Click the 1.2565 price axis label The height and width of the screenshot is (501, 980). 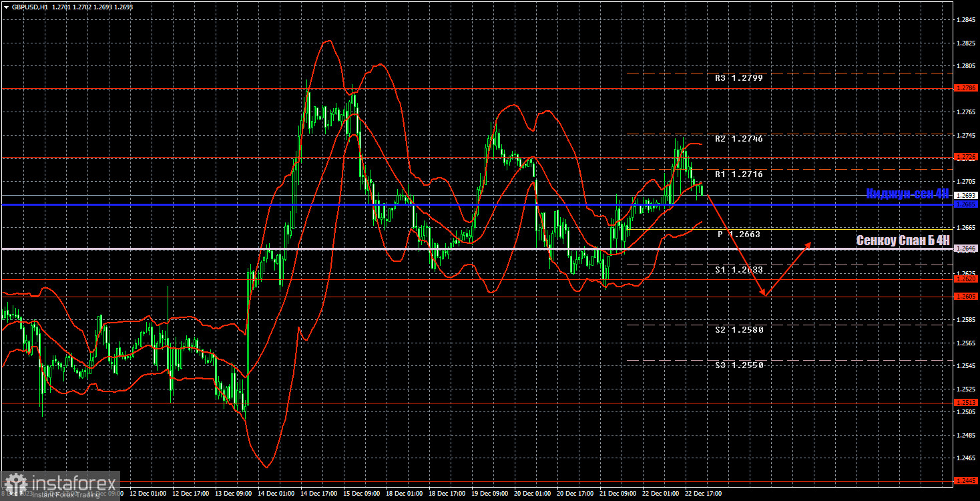tap(965, 343)
